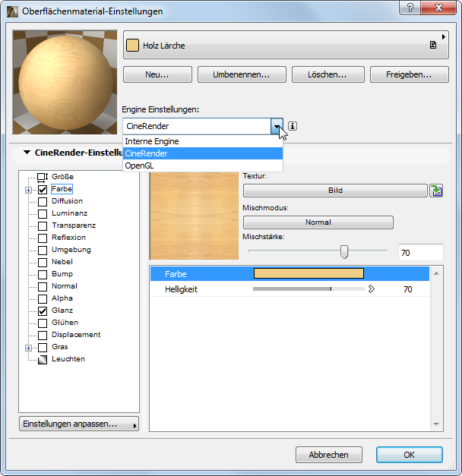
Task: Select Interne Engine from dropdown list
Action: (x=203, y=141)
